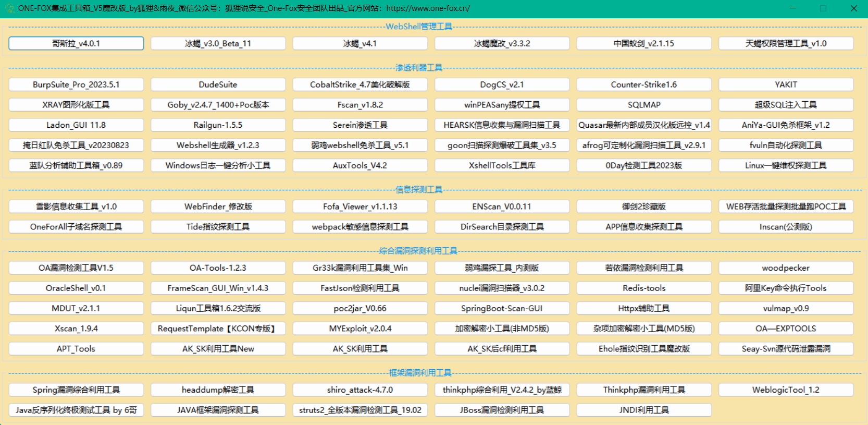Open Seay-Svn源代码泄露漏洞

click(786, 349)
